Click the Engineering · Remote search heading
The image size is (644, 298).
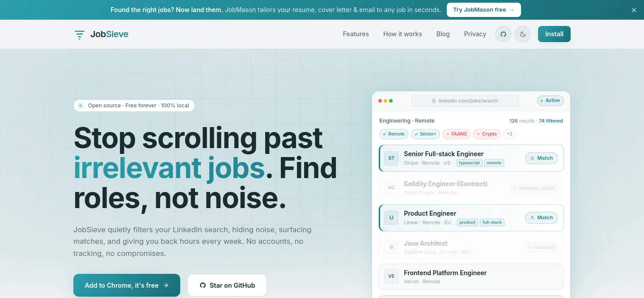coord(407,121)
